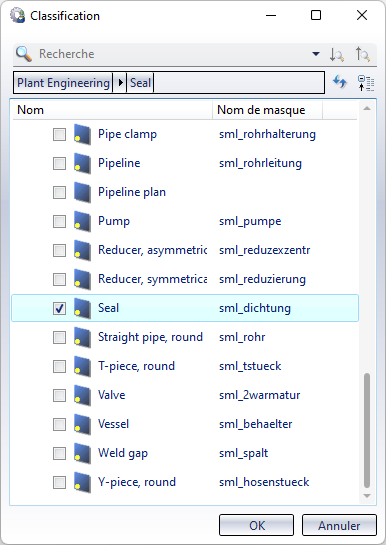386x545 pixels.
Task: Click the vertical scrollbar thumb
Action: click(367, 430)
